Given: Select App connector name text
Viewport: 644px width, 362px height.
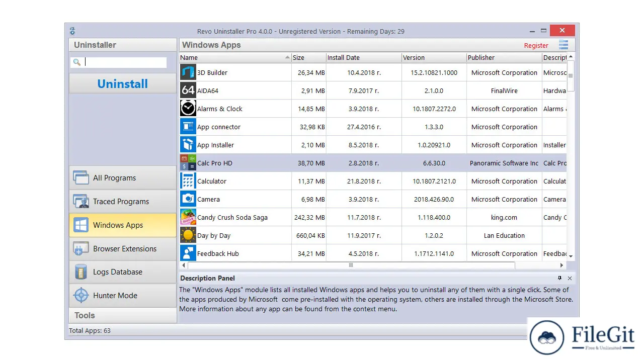Looking at the screenshot, I should tap(219, 127).
